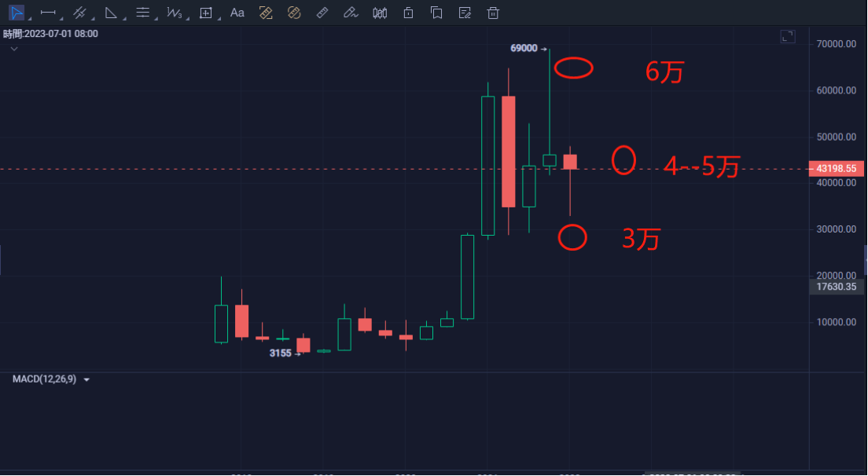Click the time label 2023-07-01 08:00

tap(50, 34)
